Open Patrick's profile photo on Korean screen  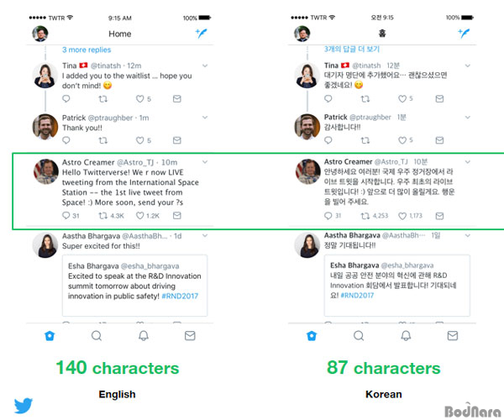[307, 127]
